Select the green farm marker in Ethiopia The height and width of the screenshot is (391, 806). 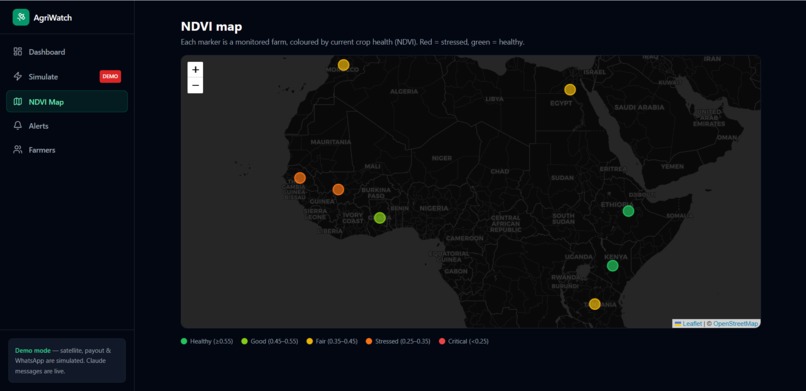pyautogui.click(x=628, y=211)
